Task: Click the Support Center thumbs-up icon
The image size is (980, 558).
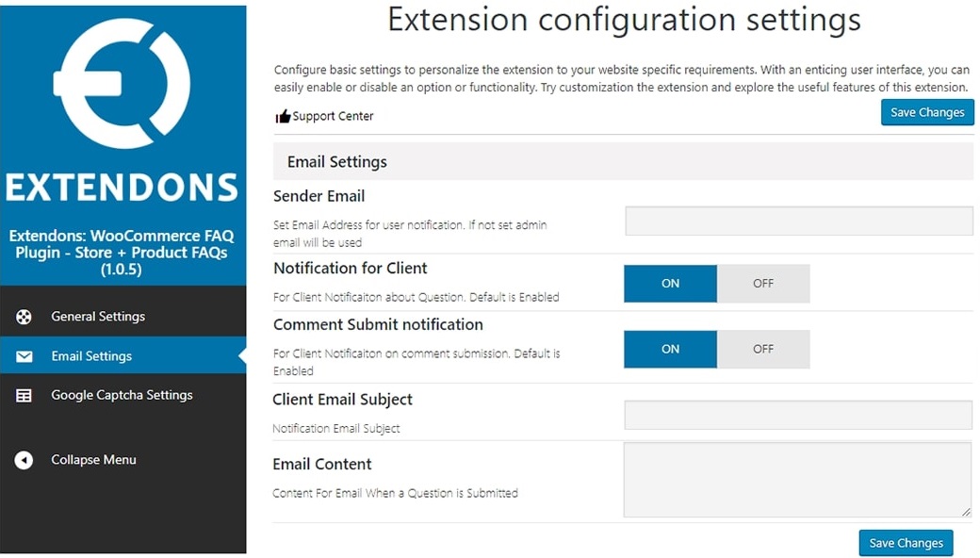Action: click(283, 116)
